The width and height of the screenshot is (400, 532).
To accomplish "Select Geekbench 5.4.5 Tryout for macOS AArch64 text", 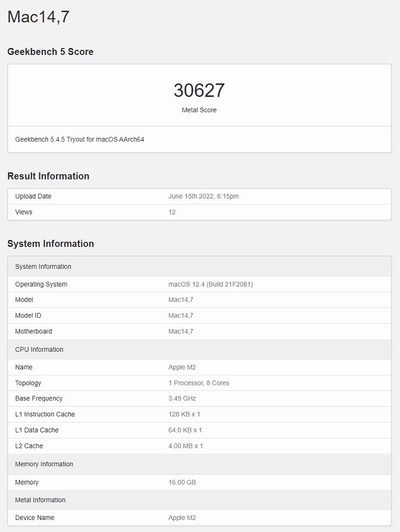I will (x=79, y=140).
